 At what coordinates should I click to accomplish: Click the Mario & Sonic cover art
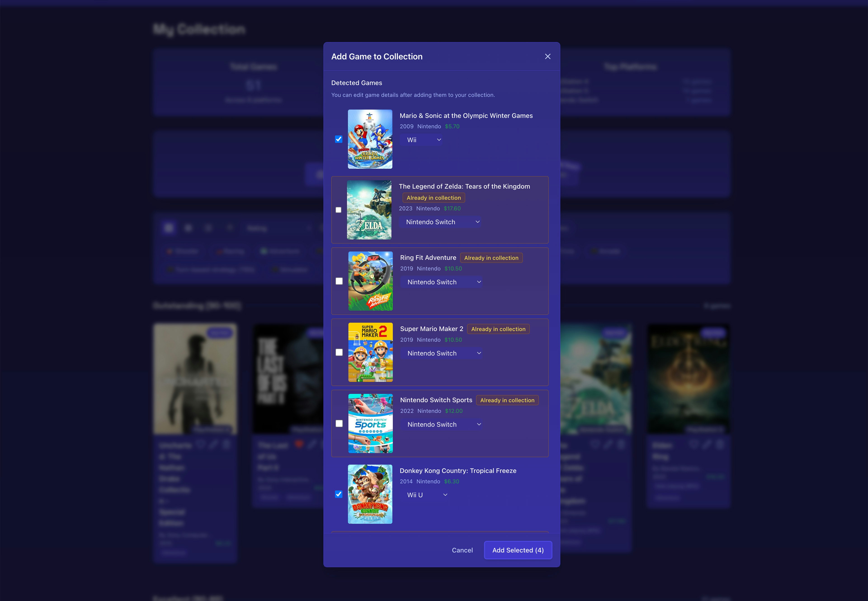tap(370, 139)
